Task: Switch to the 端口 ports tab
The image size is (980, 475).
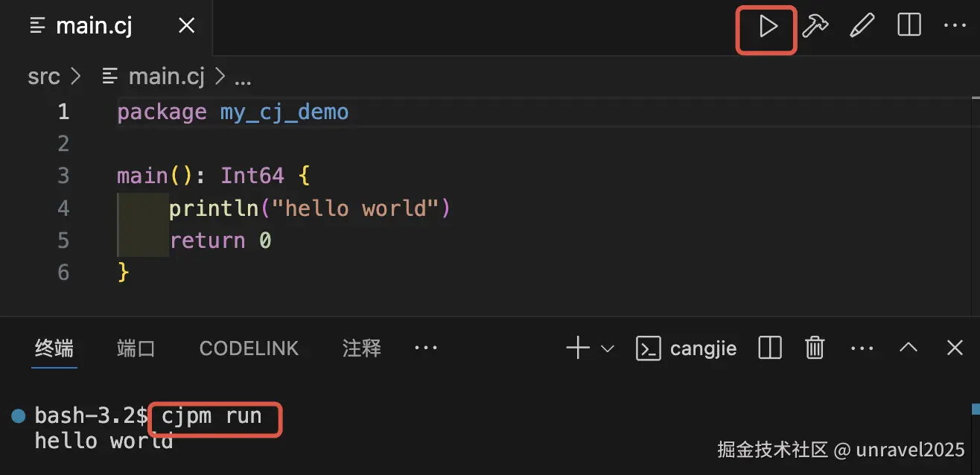Action: click(x=136, y=348)
